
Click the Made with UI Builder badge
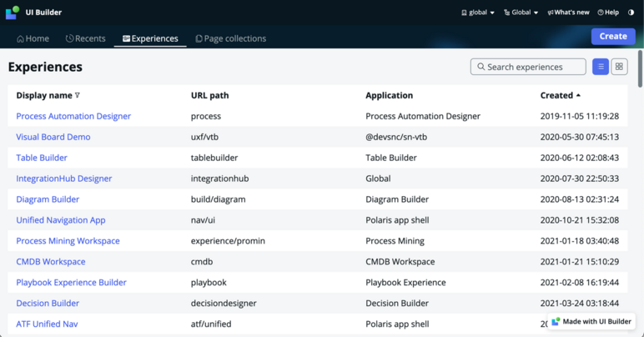click(x=591, y=321)
